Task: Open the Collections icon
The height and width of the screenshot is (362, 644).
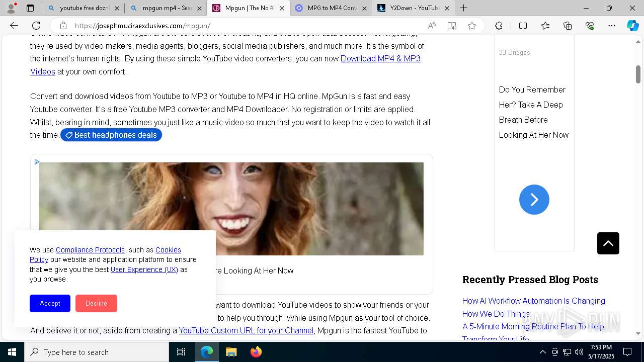Action: point(568,26)
